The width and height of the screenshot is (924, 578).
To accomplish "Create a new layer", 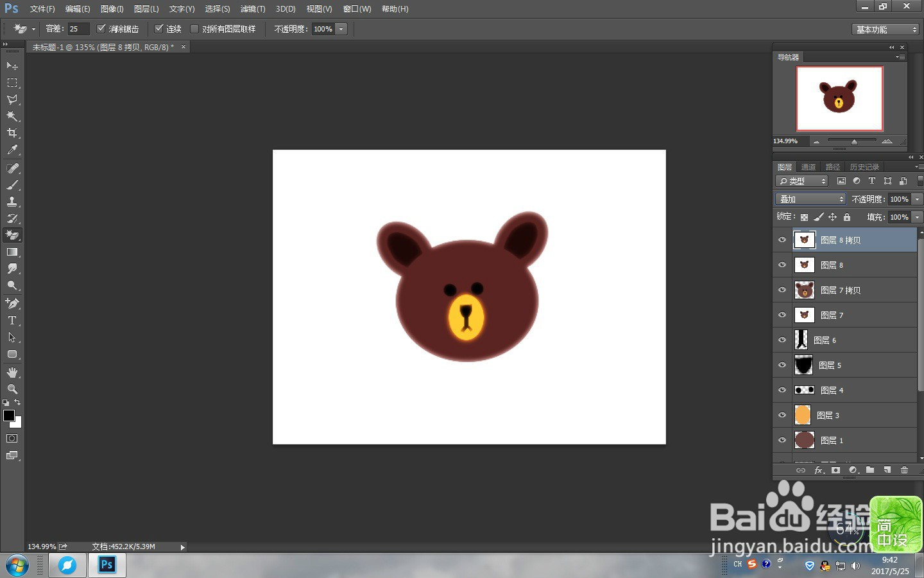I will (887, 470).
